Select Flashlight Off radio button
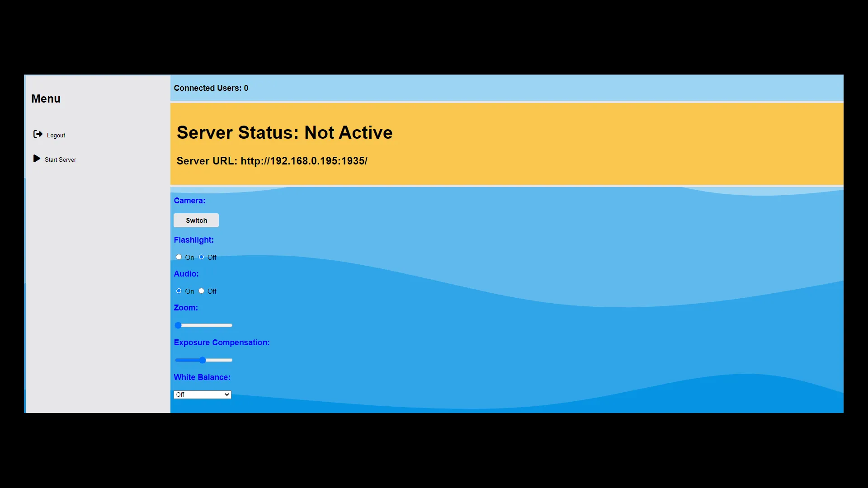The width and height of the screenshot is (868, 488). click(x=201, y=257)
